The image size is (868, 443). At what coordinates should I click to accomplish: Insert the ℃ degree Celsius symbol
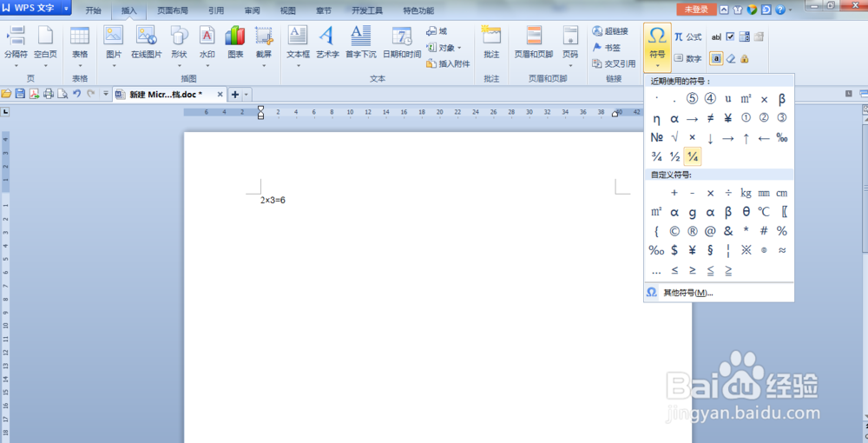[764, 212]
